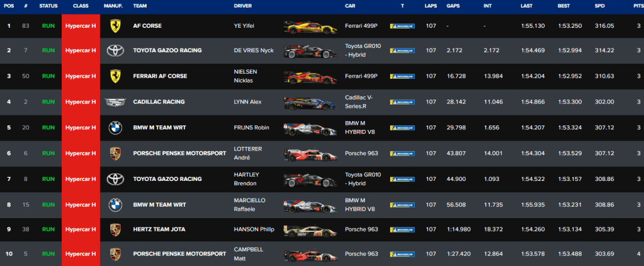Click the Cadillac V-Series.R car image

point(310,103)
